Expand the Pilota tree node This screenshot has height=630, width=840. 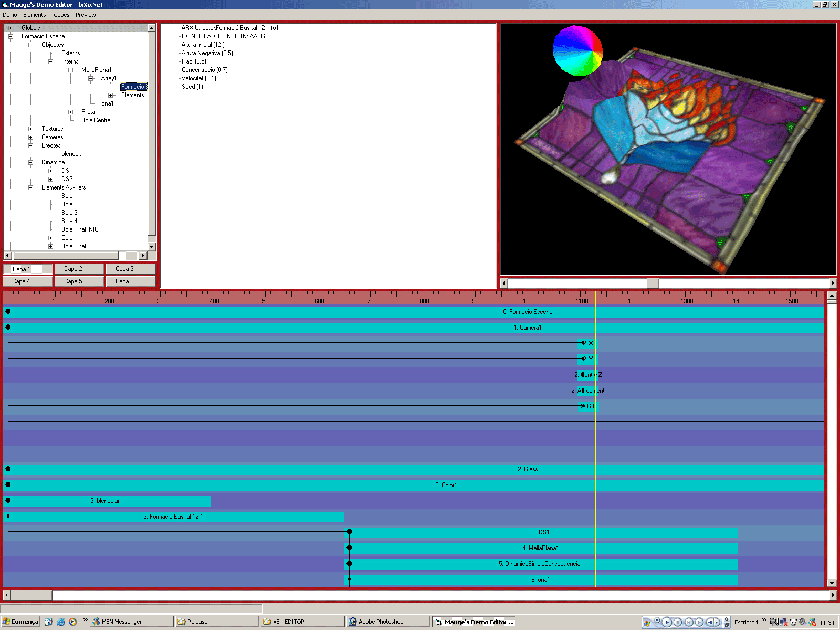pyautogui.click(x=70, y=112)
